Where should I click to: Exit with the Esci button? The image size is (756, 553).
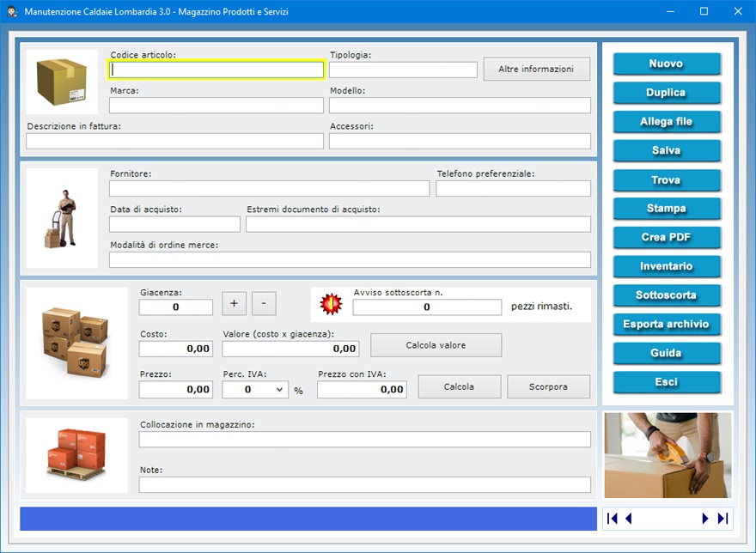[x=667, y=382]
